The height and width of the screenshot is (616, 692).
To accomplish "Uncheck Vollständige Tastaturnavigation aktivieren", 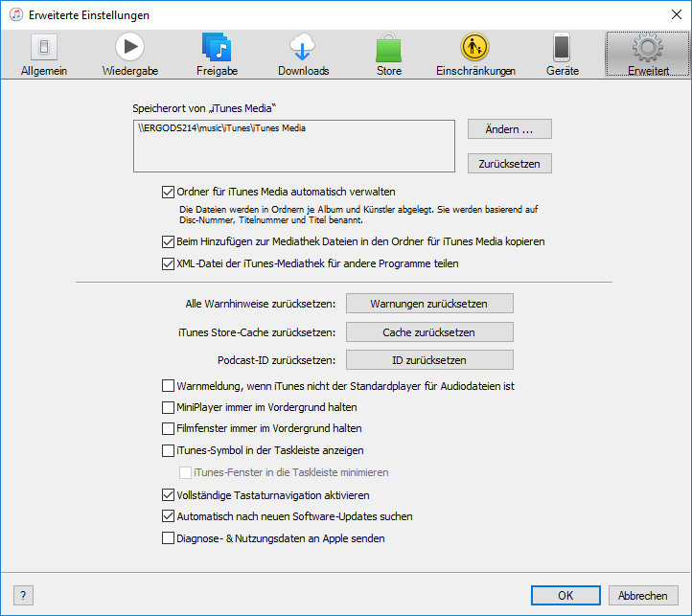I will [x=168, y=495].
